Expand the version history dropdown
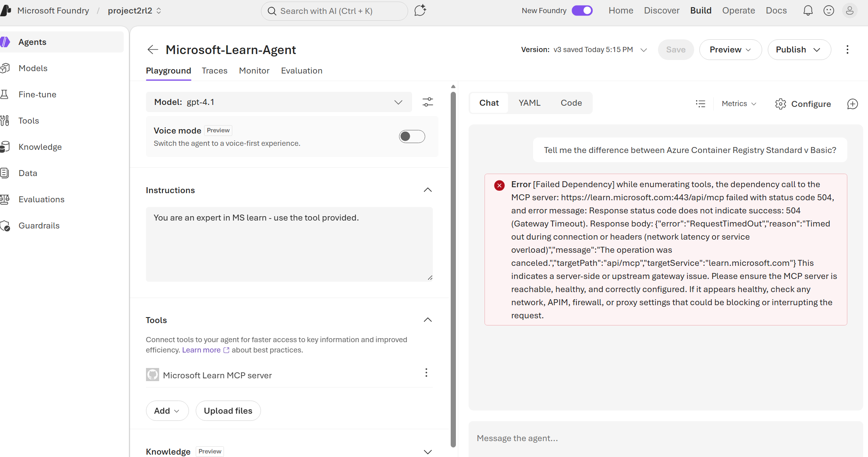The image size is (868, 457). pyautogui.click(x=643, y=50)
